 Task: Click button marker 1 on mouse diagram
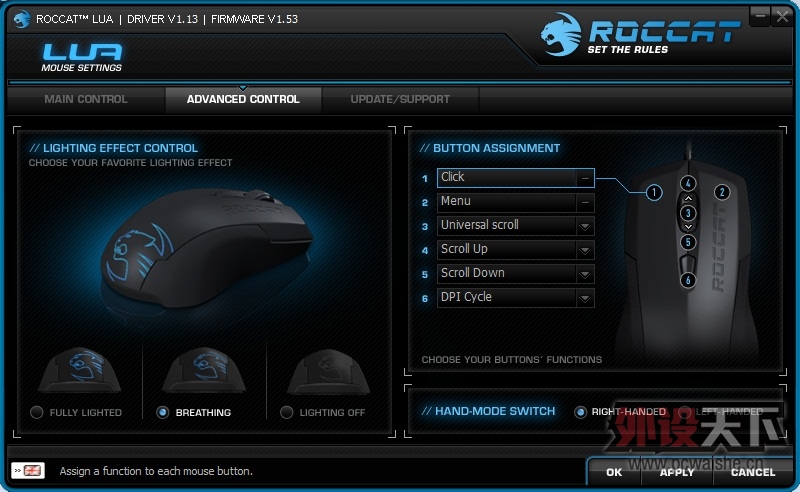(x=654, y=192)
